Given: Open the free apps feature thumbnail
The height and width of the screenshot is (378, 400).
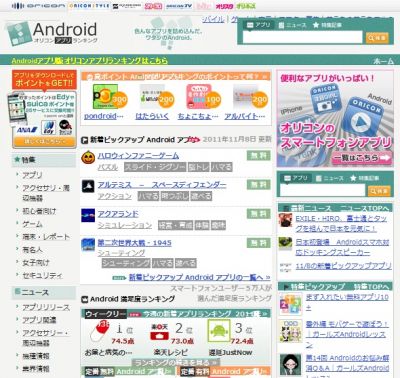Looking at the screenshot, I should pos(291,304).
